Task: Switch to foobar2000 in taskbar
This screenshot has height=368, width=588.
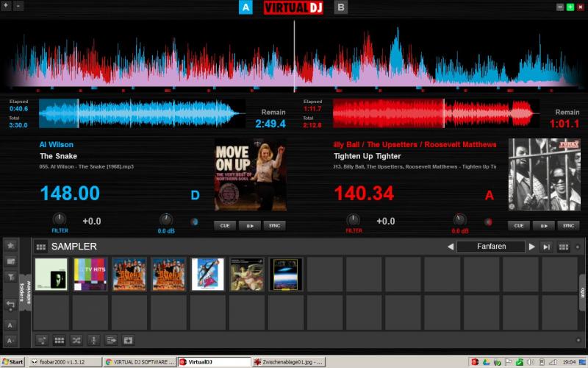Action: (65, 362)
